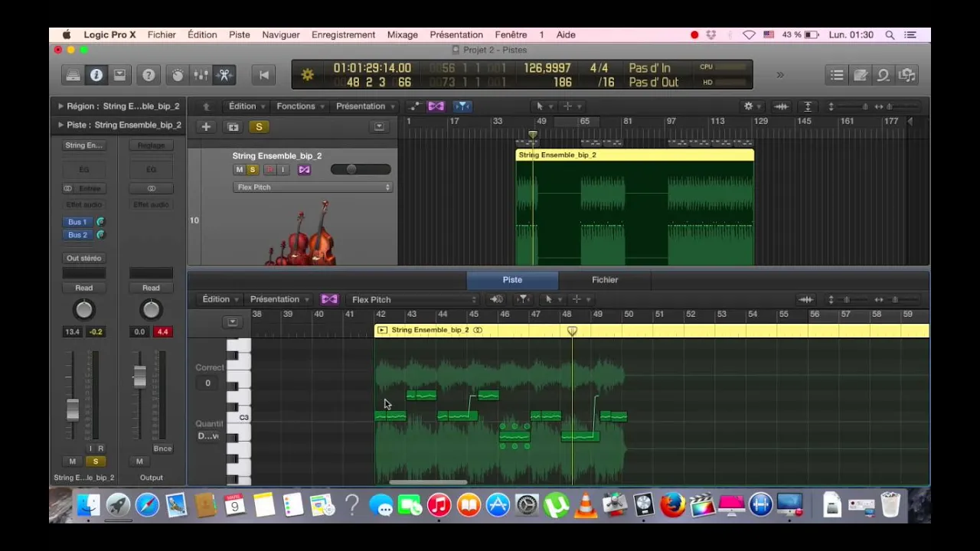The image size is (980, 551).
Task: Open editor Flex Pitch dropdown
Action: 413,299
